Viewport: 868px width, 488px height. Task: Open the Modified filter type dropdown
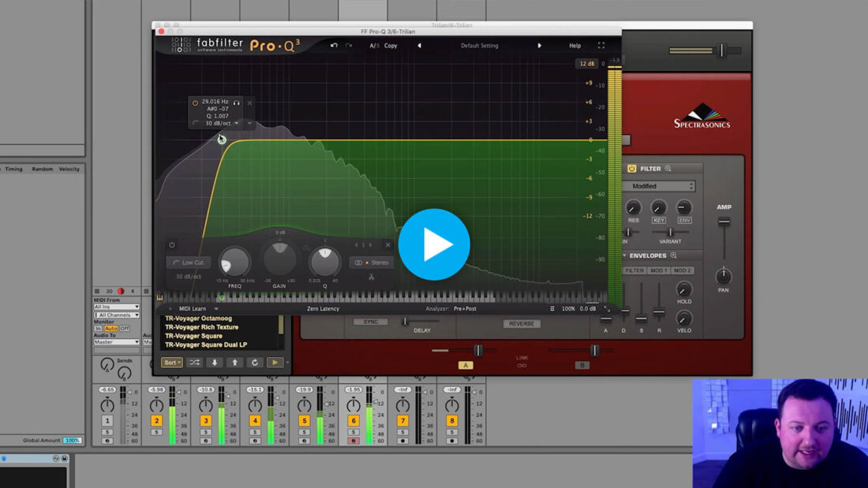(660, 187)
